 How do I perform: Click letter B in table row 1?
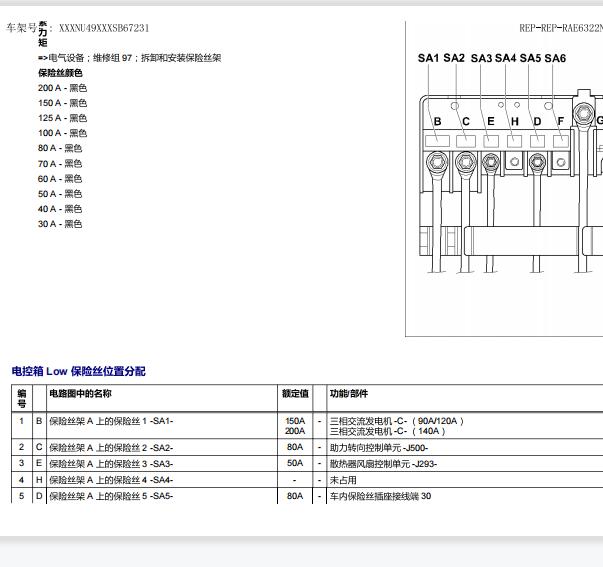39,421
